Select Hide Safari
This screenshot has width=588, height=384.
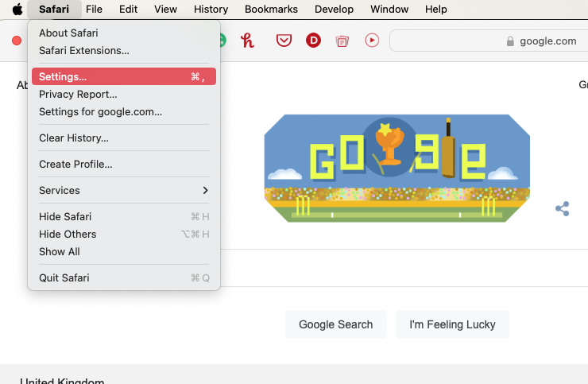click(124, 216)
